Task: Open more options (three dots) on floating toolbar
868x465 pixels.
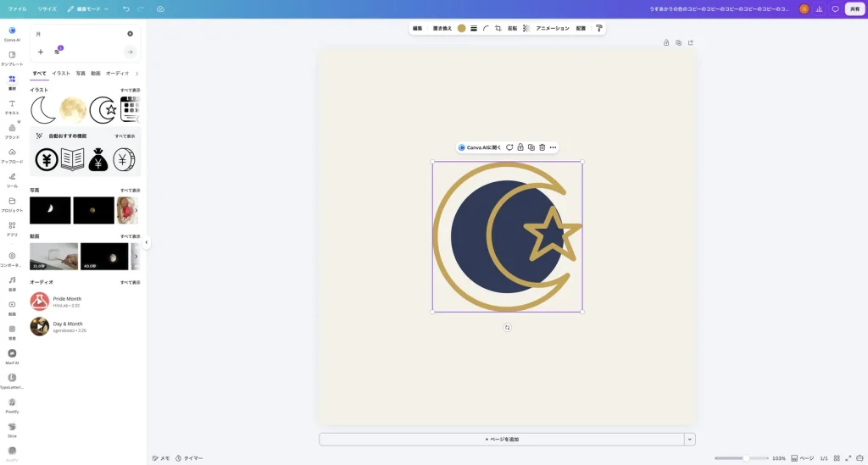Action: (x=553, y=147)
